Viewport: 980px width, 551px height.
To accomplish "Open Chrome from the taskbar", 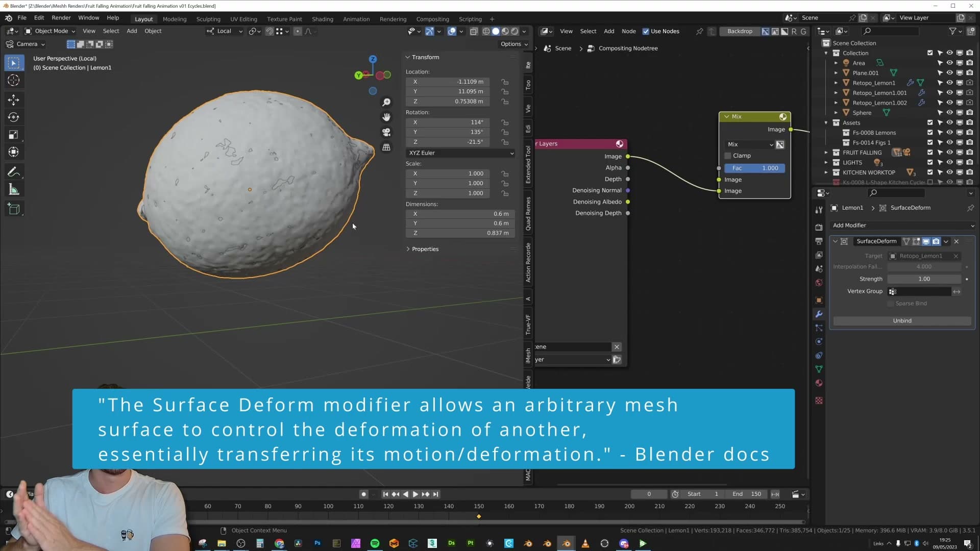I will tap(279, 543).
